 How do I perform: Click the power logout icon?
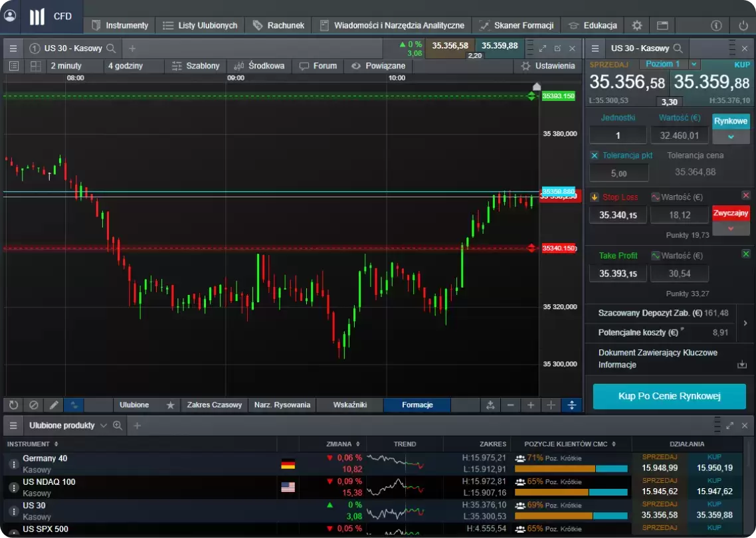pyautogui.click(x=743, y=25)
